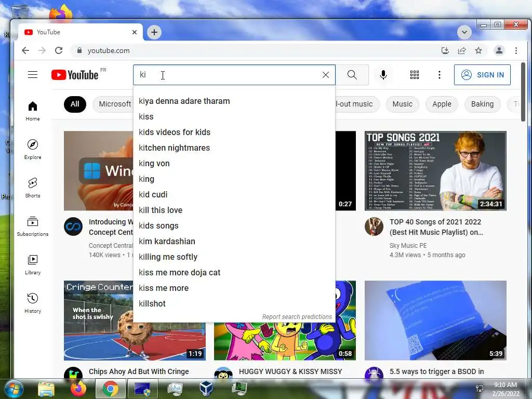Open Subscriptions in the sidebar
Image resolution: width=532 pixels, height=399 pixels.
[x=33, y=227]
